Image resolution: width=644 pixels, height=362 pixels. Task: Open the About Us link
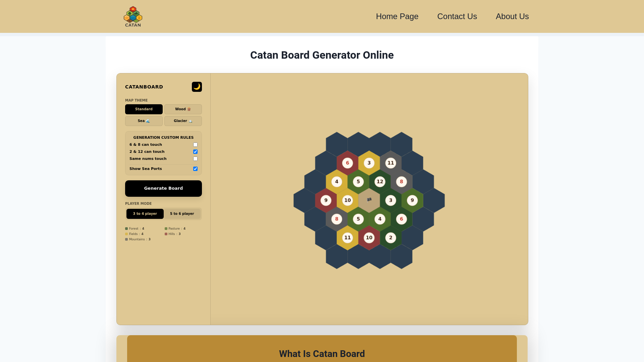point(512,16)
